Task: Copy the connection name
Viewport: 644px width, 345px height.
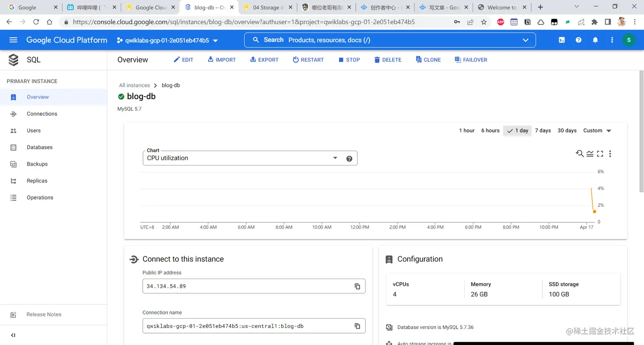Action: point(357,326)
